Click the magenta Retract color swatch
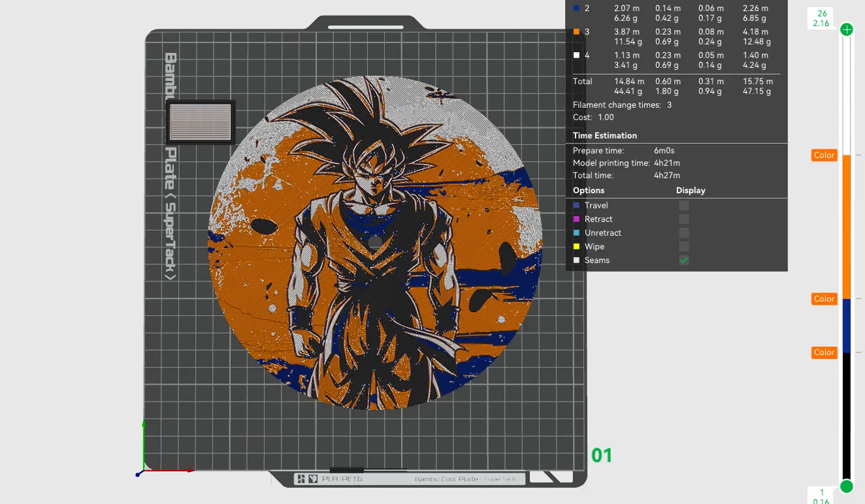This screenshot has height=504, width=865. [576, 219]
